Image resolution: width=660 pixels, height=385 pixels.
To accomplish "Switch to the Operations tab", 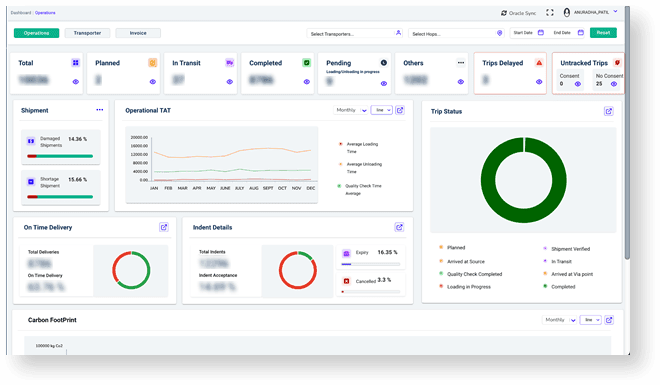I will (x=36, y=33).
